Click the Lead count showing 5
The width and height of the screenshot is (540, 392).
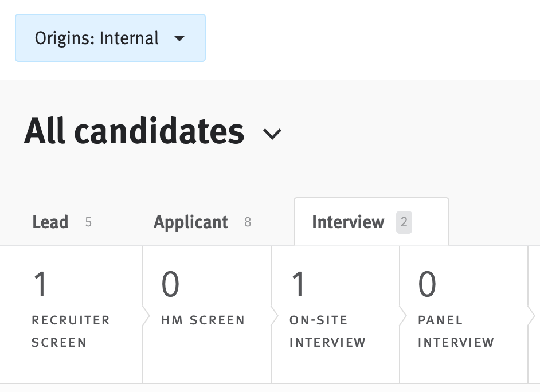coord(88,222)
